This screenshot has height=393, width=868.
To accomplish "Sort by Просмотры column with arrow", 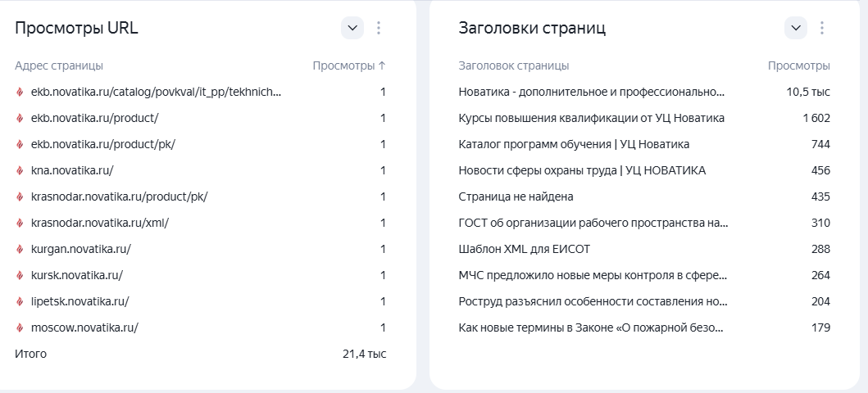I will 349,65.
